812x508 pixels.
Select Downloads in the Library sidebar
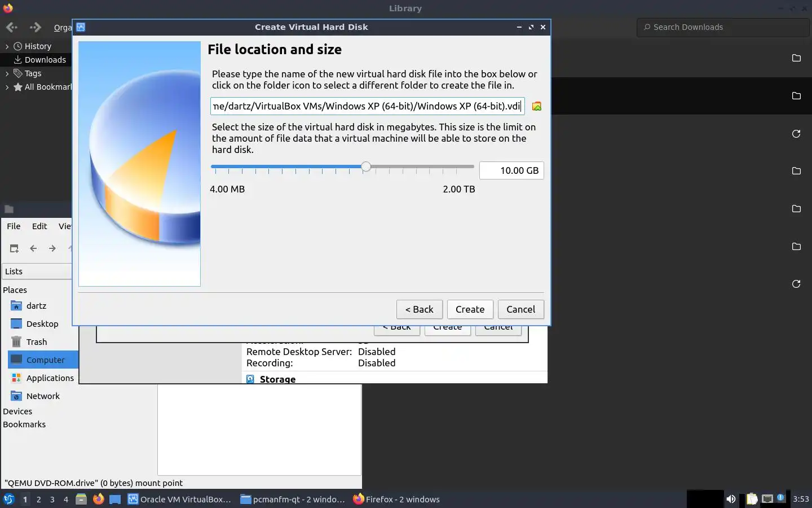coord(45,60)
